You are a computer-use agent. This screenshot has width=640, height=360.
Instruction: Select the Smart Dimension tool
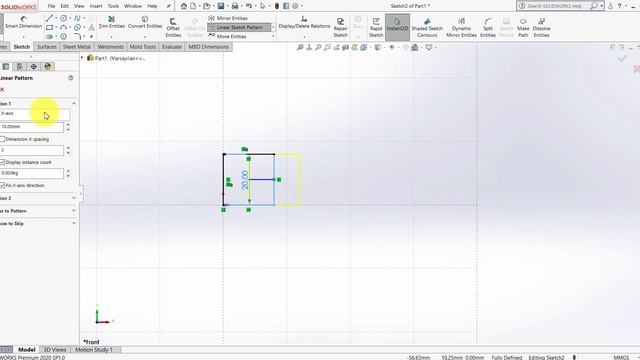coord(23,22)
